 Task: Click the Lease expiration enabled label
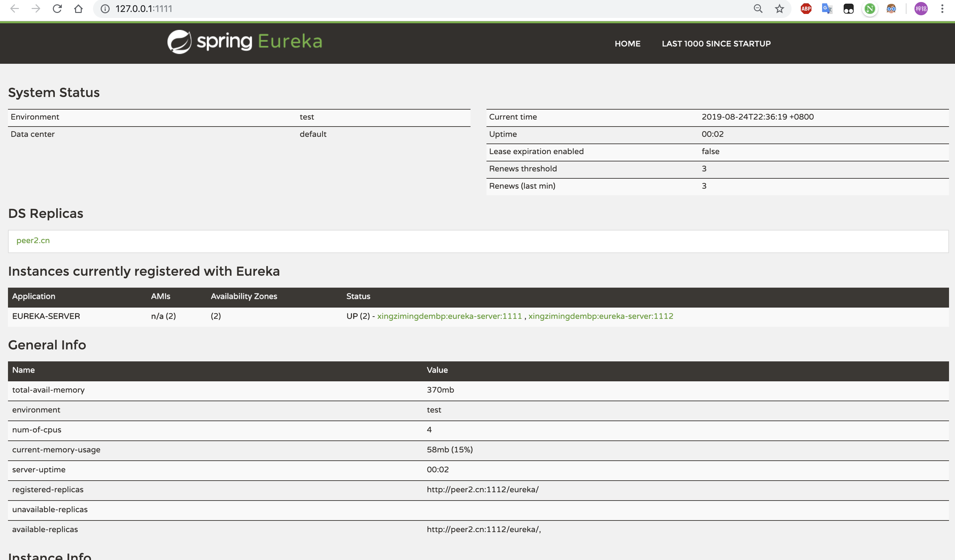pos(536,151)
